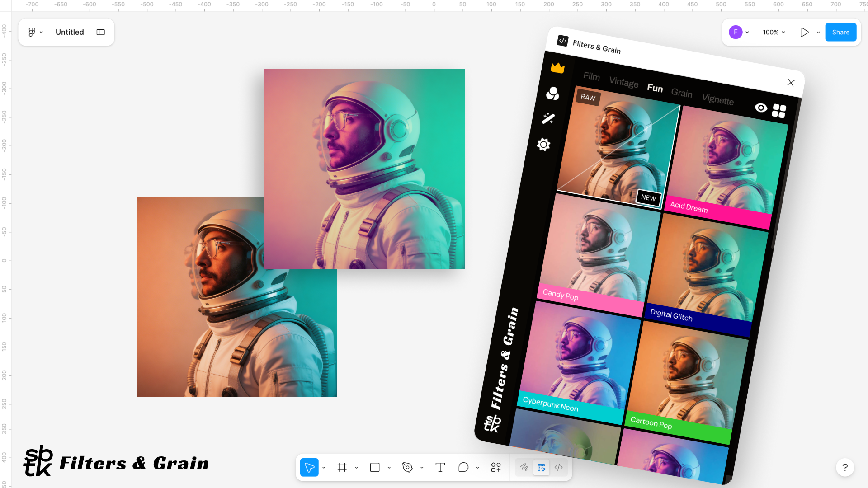The width and height of the screenshot is (868, 488).
Task: Switch to the Vintage tab
Action: pos(624,82)
